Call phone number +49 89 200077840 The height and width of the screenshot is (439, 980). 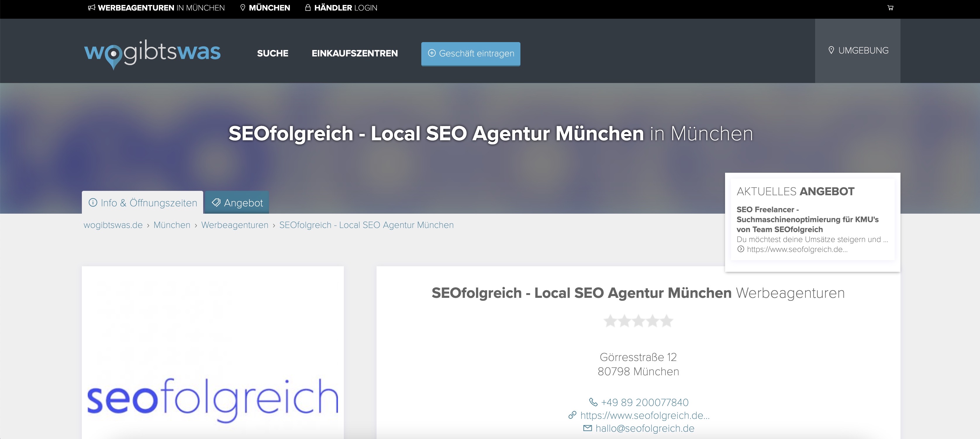644,402
